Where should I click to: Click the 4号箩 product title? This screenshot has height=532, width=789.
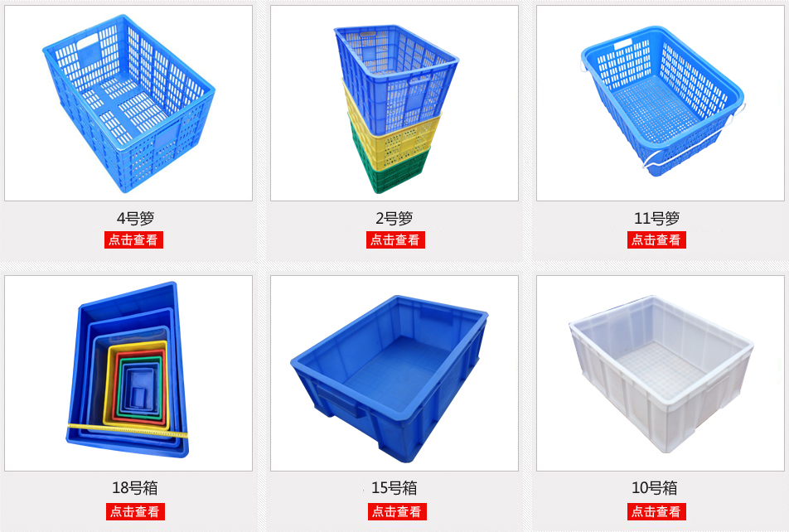tap(135, 219)
